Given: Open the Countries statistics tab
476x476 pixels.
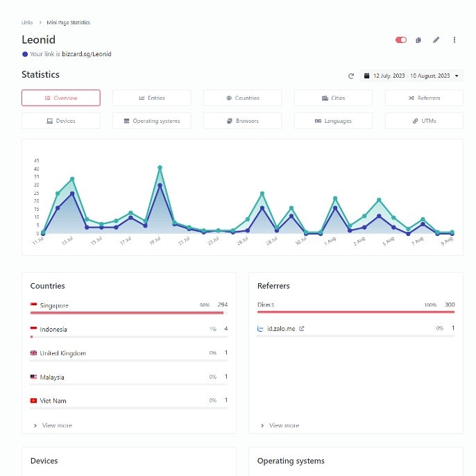Looking at the screenshot, I should (243, 98).
